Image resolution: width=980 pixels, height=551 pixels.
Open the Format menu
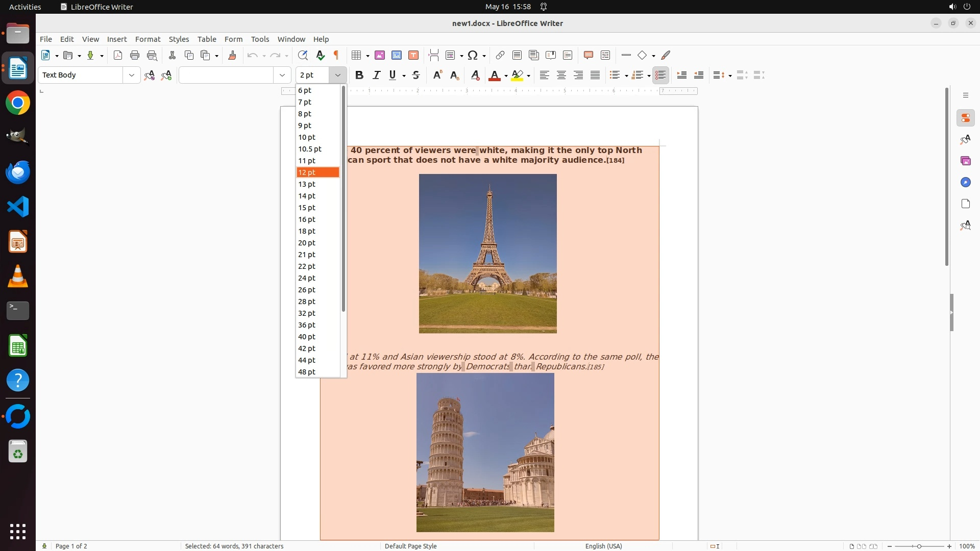(x=148, y=39)
